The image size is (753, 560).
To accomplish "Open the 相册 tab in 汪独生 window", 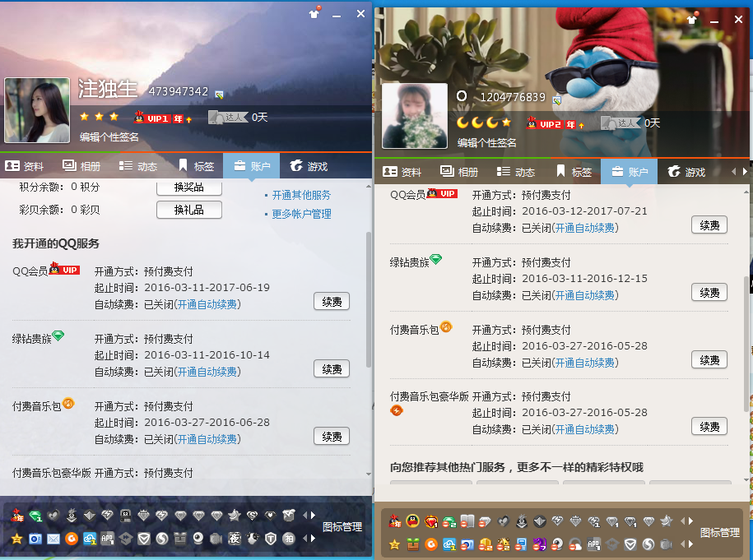I will point(81,166).
